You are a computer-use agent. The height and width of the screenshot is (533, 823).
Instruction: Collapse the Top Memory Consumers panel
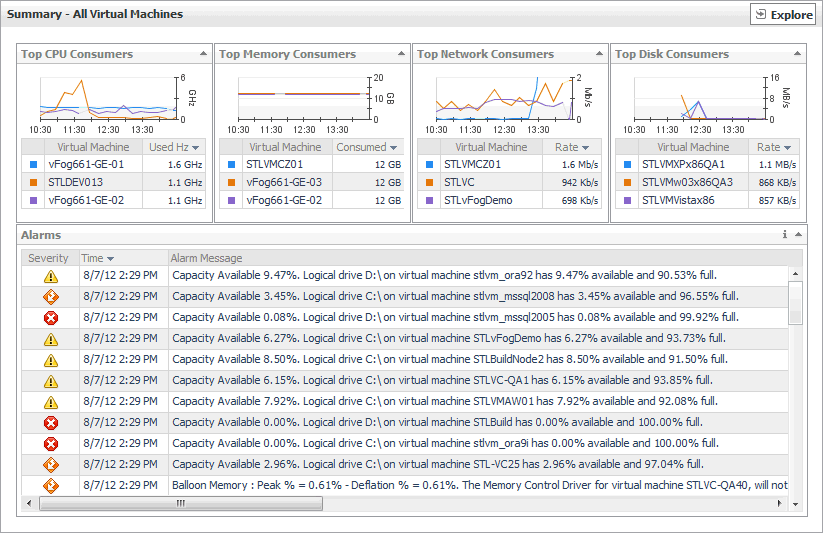tap(402, 54)
